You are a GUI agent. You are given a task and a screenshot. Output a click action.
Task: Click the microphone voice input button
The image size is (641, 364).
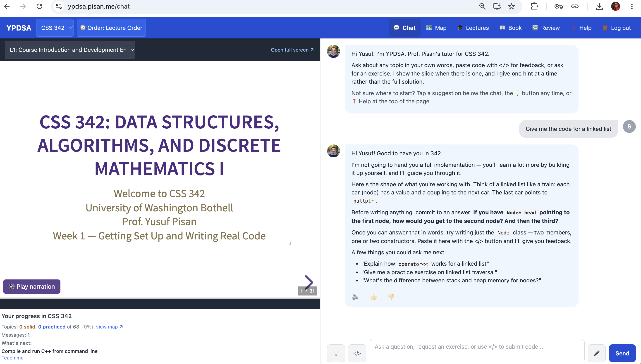(597, 353)
